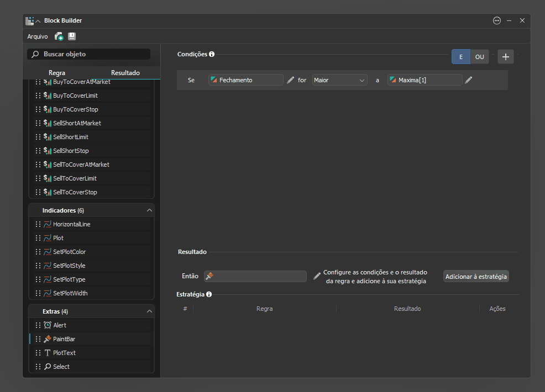Viewport: 545px width, 392px height.
Task: Click the Então result field
Action: point(255,277)
